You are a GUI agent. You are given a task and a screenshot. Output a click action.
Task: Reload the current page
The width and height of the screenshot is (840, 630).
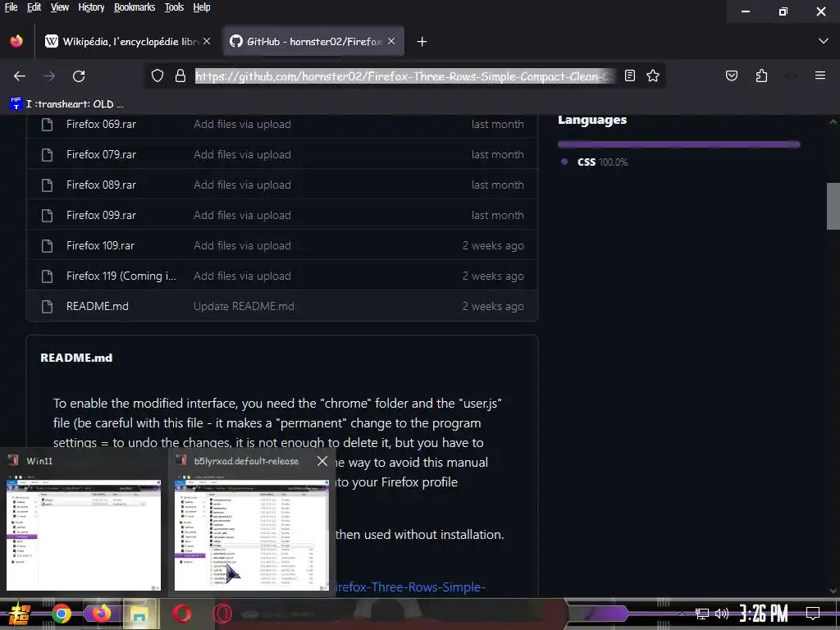tap(79, 76)
